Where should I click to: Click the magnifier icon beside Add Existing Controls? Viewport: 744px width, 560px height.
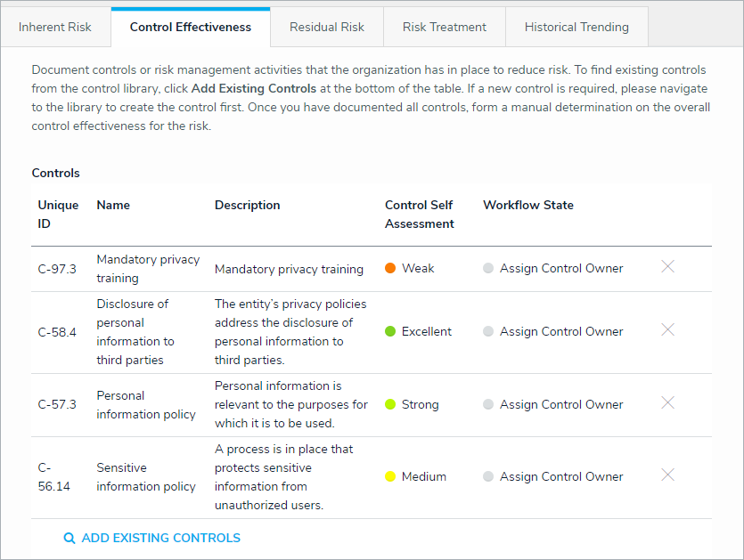tap(69, 539)
